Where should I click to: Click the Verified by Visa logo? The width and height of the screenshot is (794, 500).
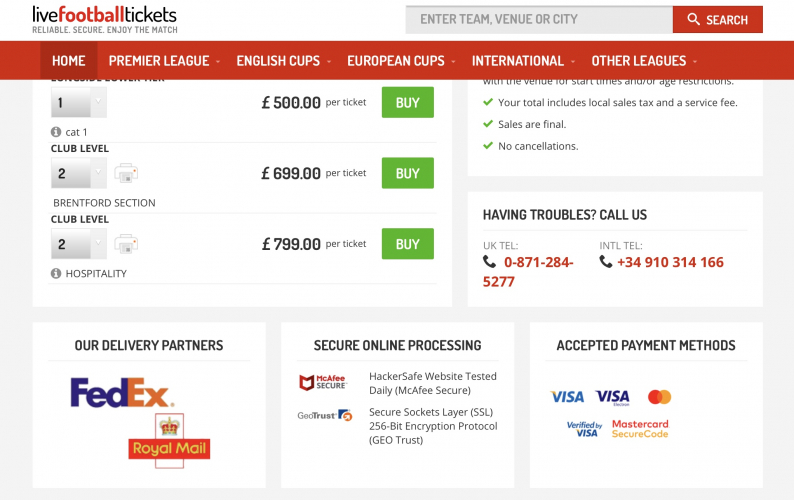coord(584,429)
